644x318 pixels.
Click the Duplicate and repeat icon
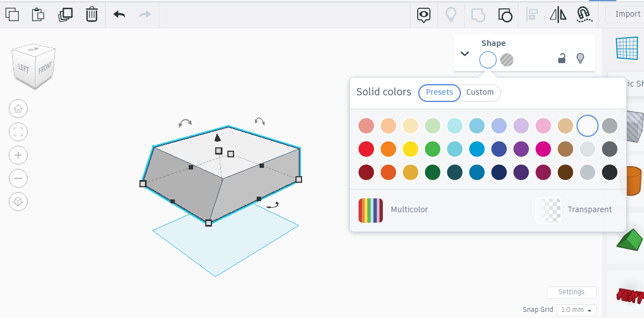coord(65,14)
